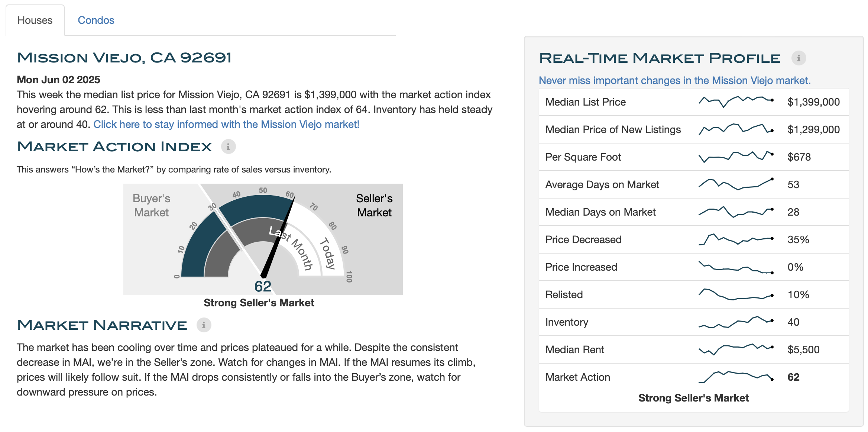Click the Relisted row label
This screenshot has width=868, height=432.
[564, 294]
